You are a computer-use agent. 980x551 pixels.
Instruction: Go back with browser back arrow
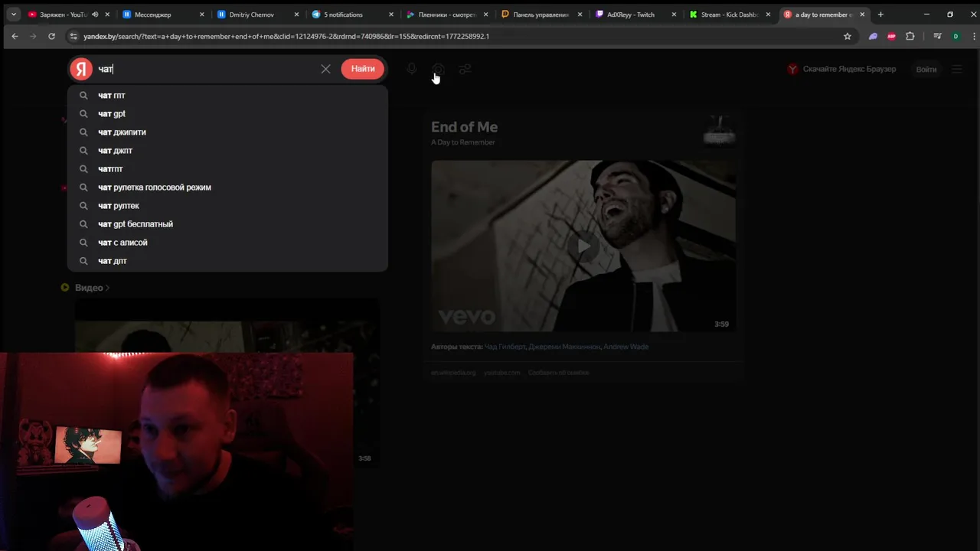pyautogui.click(x=15, y=36)
